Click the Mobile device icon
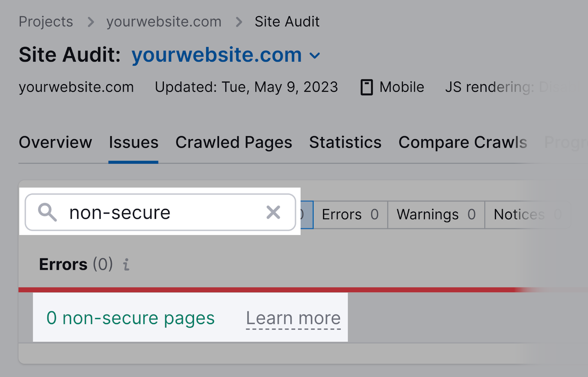The height and width of the screenshot is (377, 588). (367, 87)
